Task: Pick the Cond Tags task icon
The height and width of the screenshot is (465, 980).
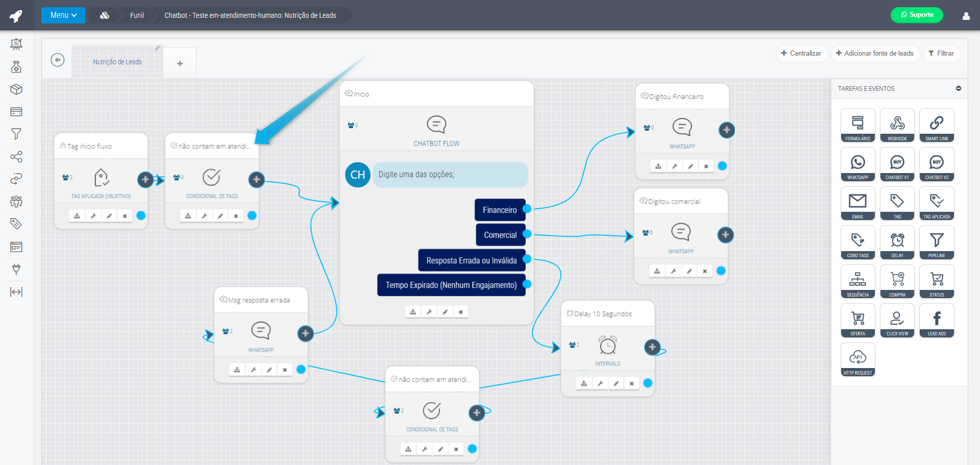Action: pos(857,242)
